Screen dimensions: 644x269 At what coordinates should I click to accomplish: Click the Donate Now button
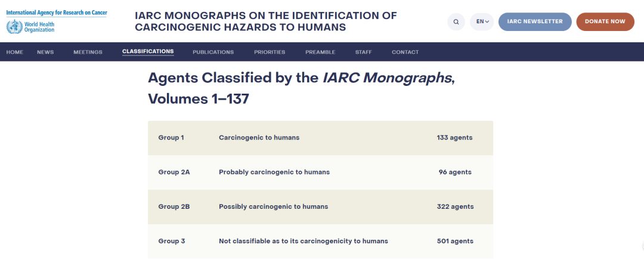point(605,21)
